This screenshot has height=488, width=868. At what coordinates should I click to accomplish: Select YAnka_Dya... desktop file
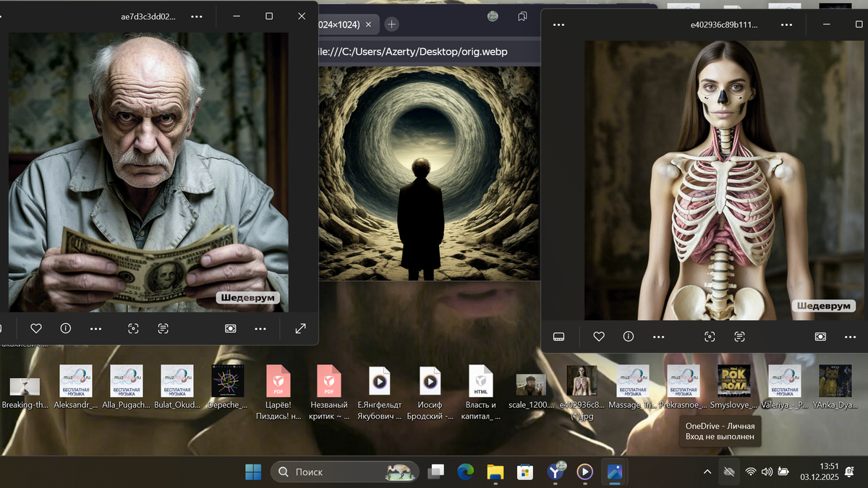[x=835, y=388]
